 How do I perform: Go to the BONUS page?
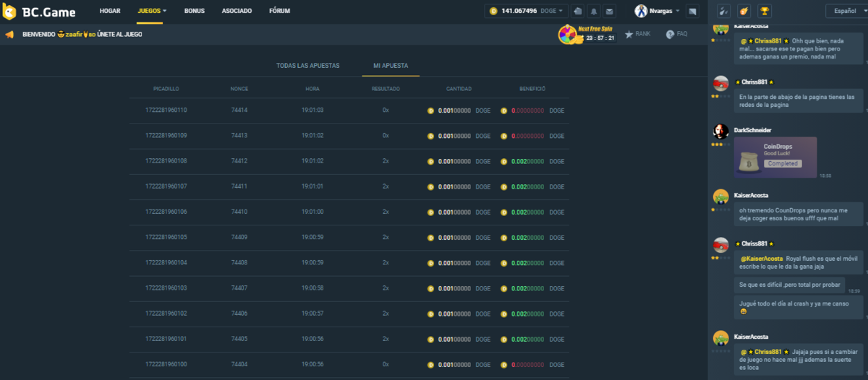pos(194,12)
